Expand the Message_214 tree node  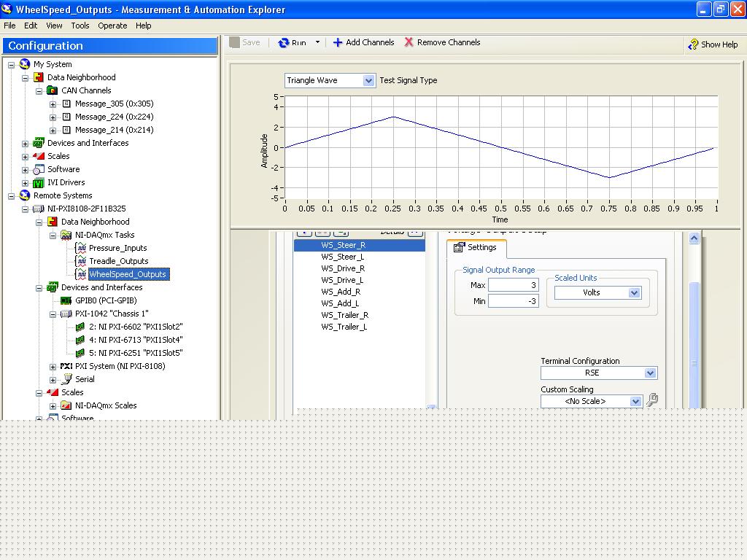pos(53,131)
